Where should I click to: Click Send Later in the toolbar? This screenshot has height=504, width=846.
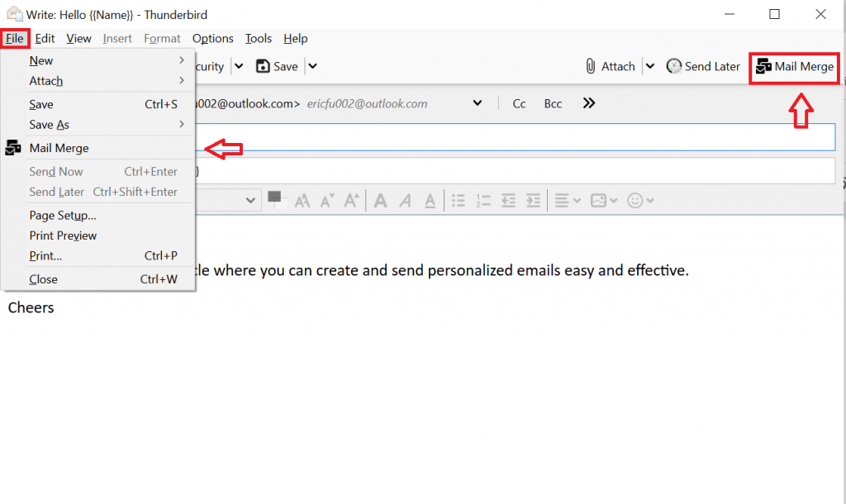click(x=703, y=66)
